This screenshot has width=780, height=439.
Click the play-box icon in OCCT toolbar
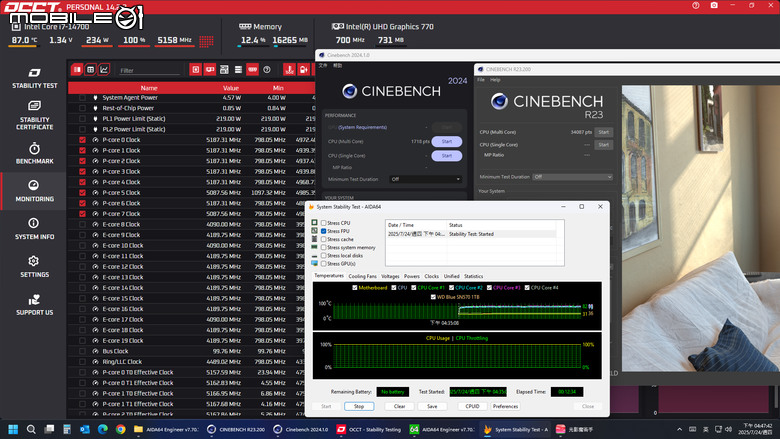coord(195,70)
